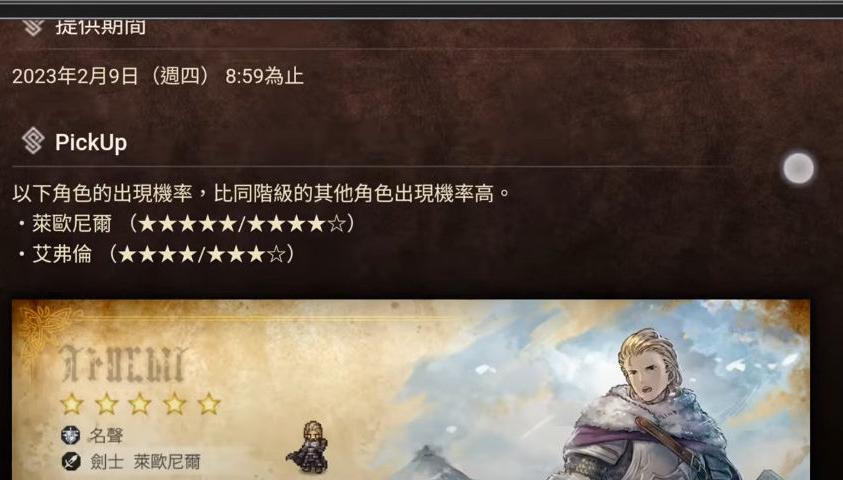This screenshot has width=843, height=480.
Task: Select the 萊歐尼爾 pickup list entry
Action: (x=185, y=224)
